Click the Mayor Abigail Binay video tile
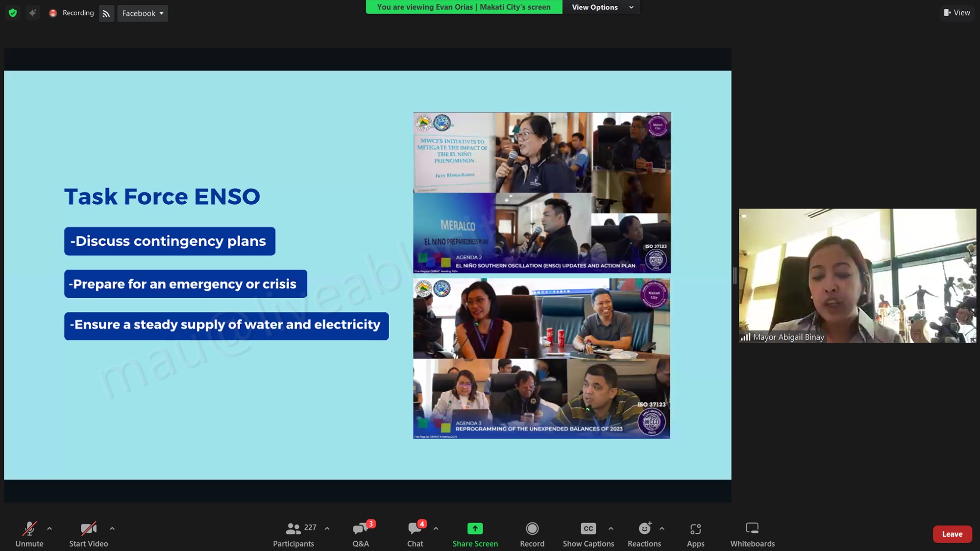The image size is (980, 551). click(857, 276)
